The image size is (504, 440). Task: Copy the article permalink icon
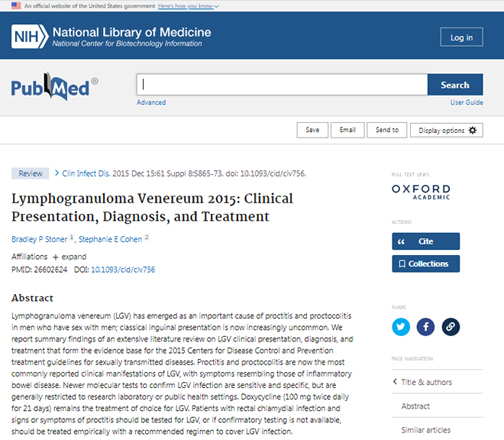pos(451,327)
